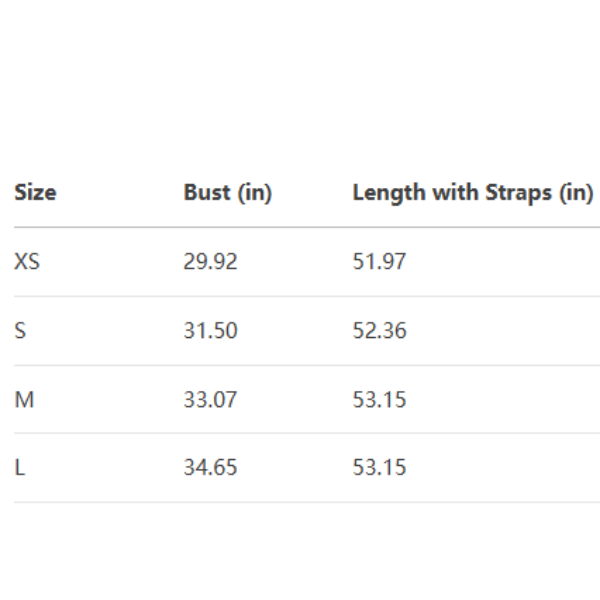Click the 53.15 length for size M

point(379,400)
